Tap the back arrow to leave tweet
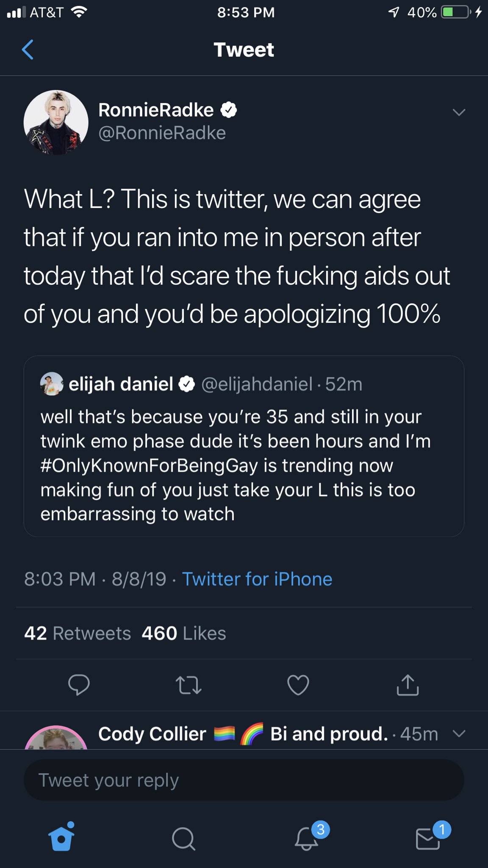Image resolution: width=488 pixels, height=868 pixels. (28, 50)
